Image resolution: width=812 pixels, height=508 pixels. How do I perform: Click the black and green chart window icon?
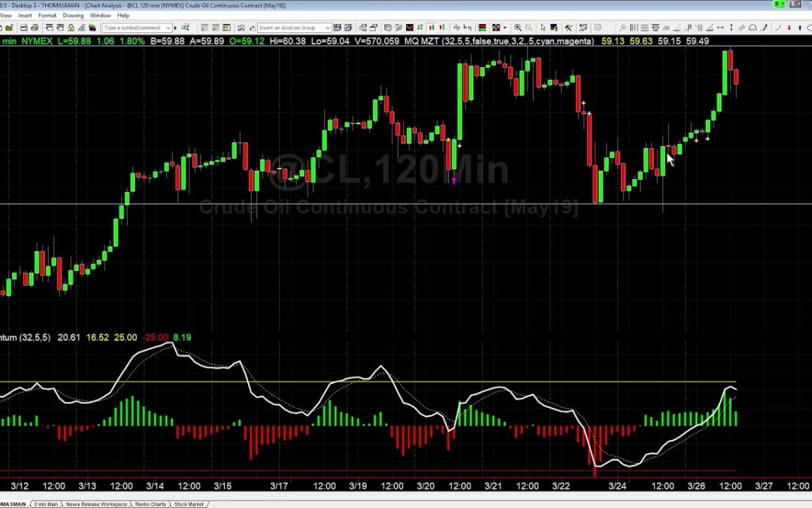point(410,28)
